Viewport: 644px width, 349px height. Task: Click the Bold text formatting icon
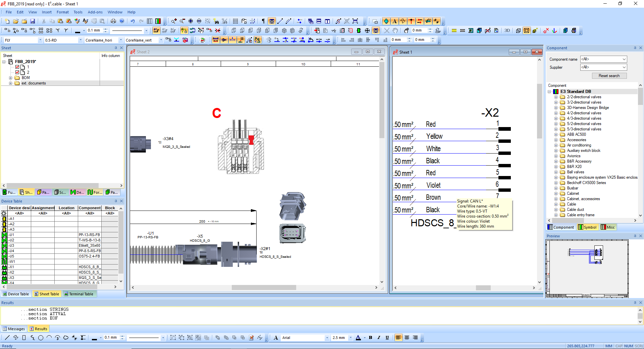371,338
